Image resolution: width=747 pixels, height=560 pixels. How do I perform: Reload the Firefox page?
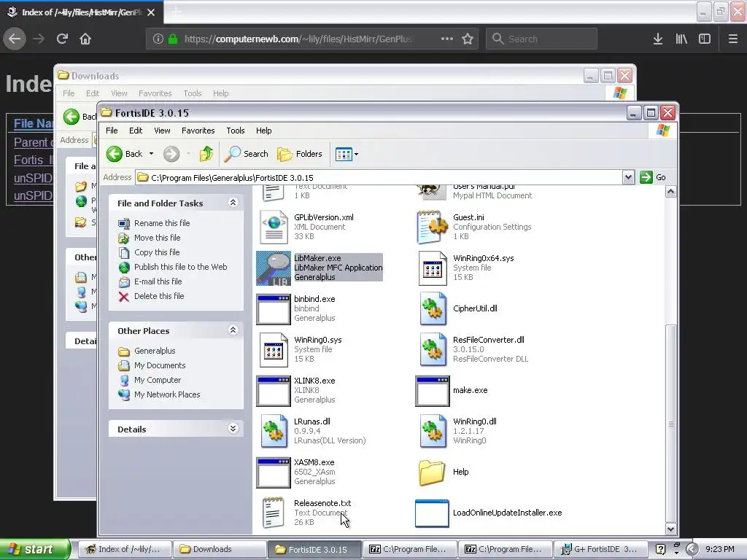[x=62, y=39]
